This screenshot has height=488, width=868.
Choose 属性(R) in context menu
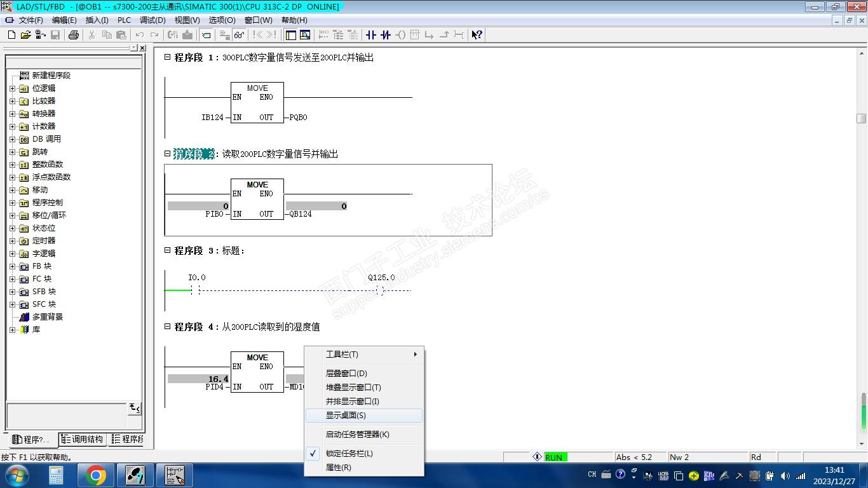[364, 468]
